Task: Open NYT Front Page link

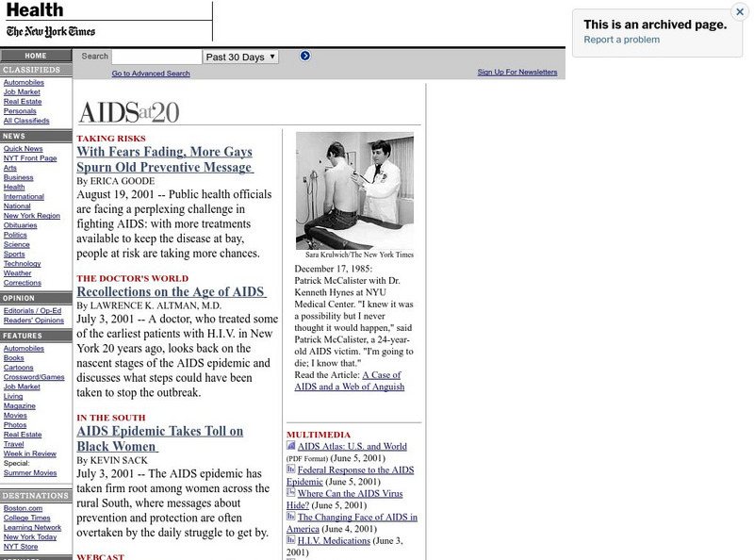Action: tap(30, 158)
